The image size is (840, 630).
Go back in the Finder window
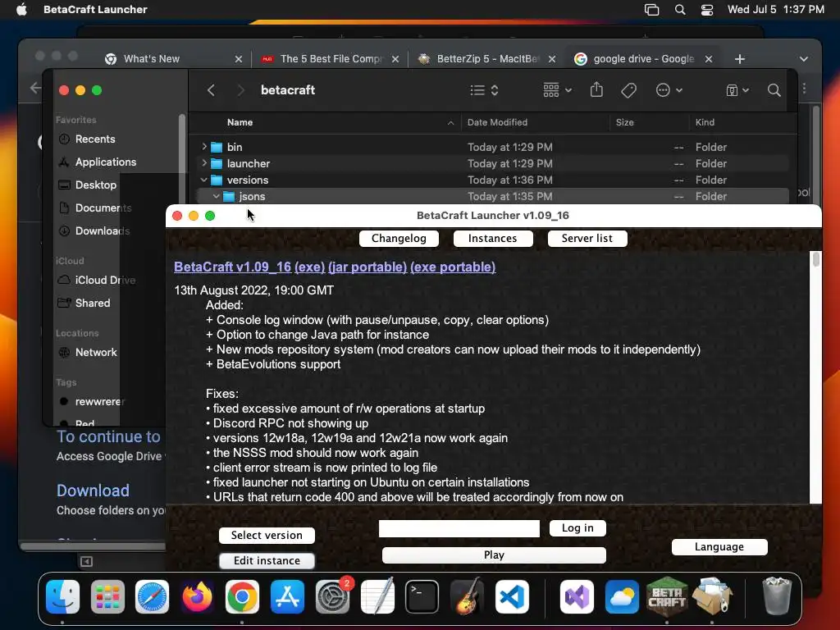(x=211, y=90)
